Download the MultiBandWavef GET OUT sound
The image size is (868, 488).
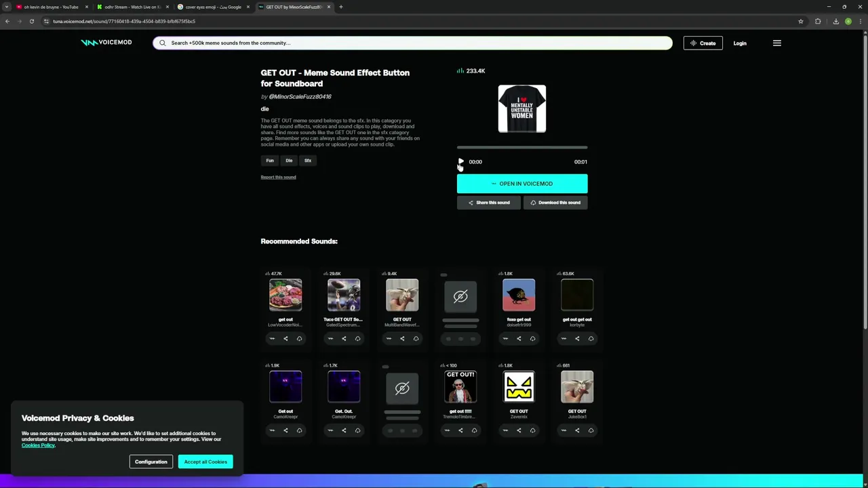click(416, 338)
